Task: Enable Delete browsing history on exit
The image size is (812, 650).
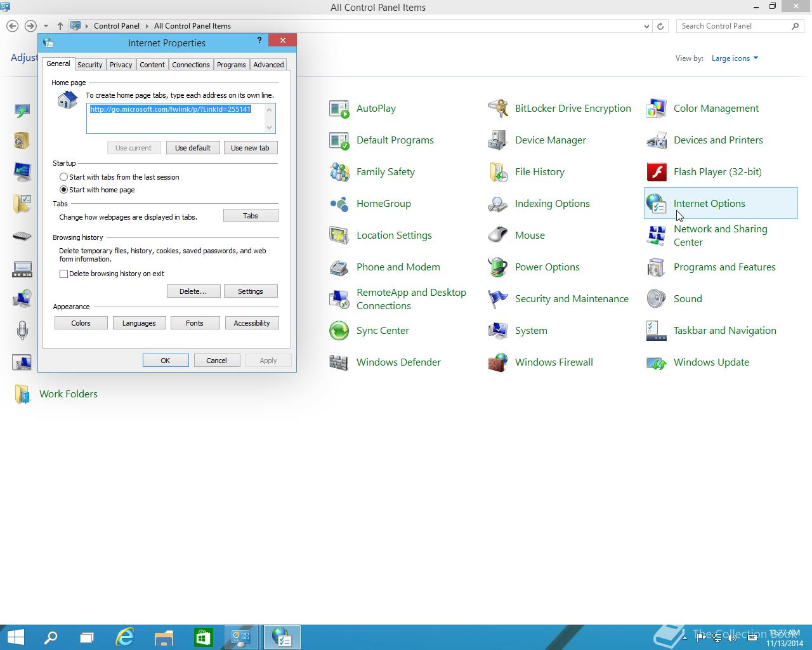Action: [63, 274]
